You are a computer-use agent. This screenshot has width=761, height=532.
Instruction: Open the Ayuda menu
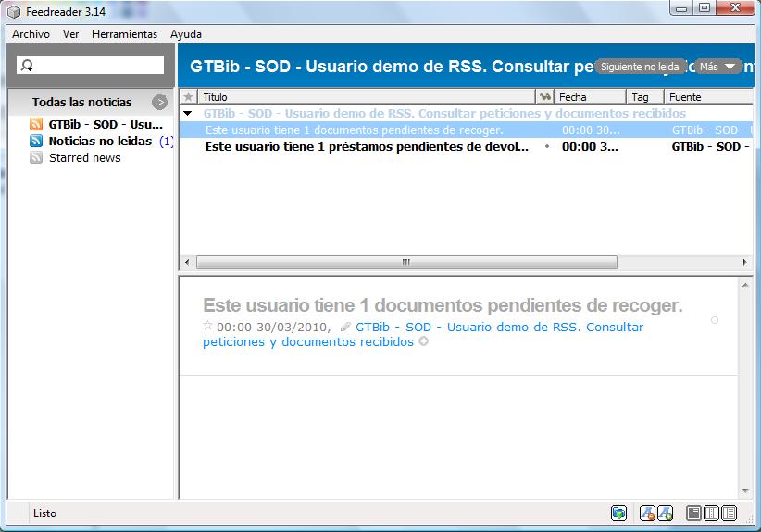coord(186,34)
